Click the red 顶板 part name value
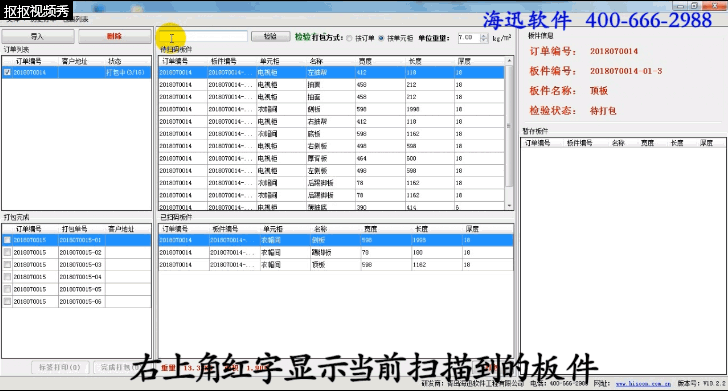 coord(599,91)
